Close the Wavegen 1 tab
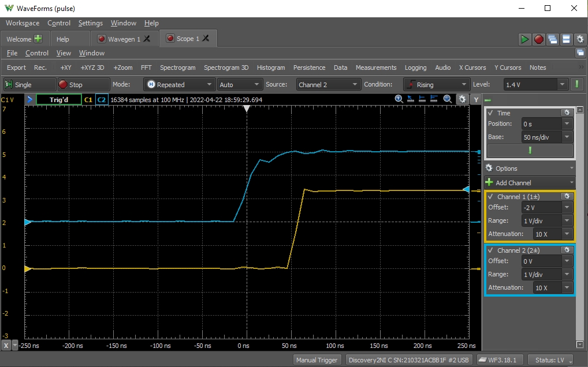 point(147,39)
